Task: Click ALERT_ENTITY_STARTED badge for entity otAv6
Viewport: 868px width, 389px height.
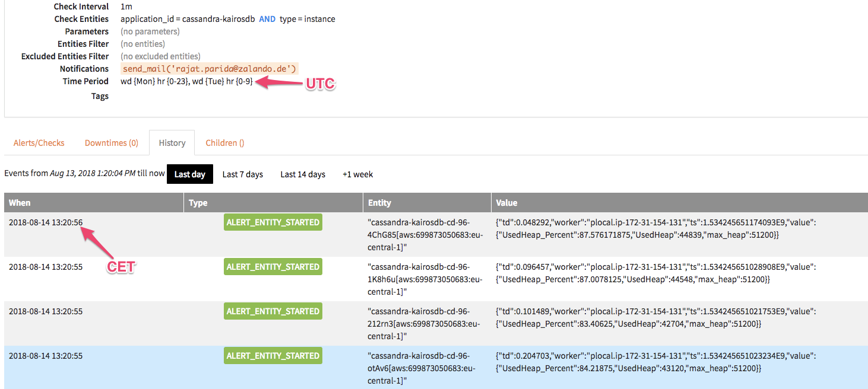Action: (x=273, y=356)
